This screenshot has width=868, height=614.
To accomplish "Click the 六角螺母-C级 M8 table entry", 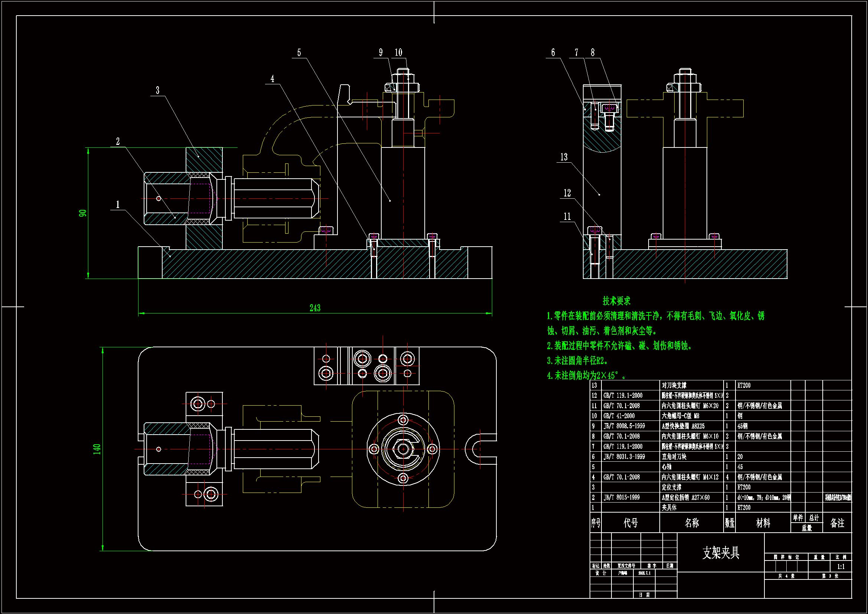I will (680, 416).
